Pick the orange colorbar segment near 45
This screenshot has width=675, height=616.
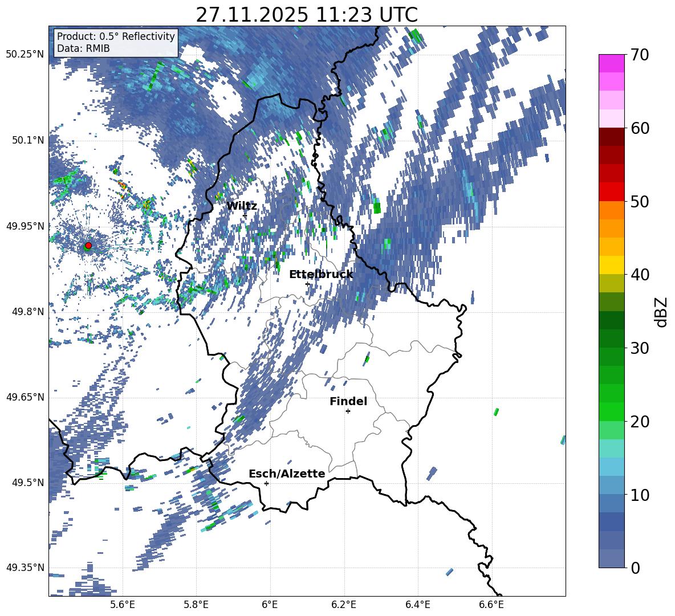point(611,229)
